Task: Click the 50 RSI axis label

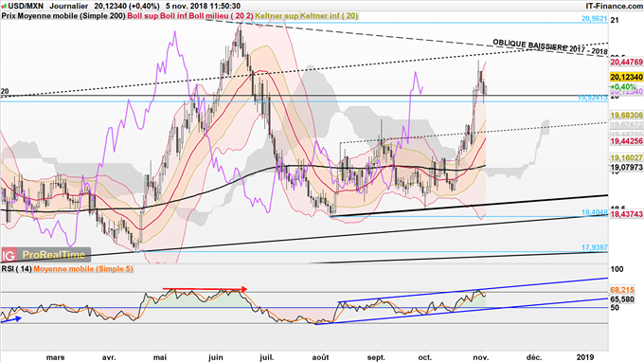Action: 615,308
